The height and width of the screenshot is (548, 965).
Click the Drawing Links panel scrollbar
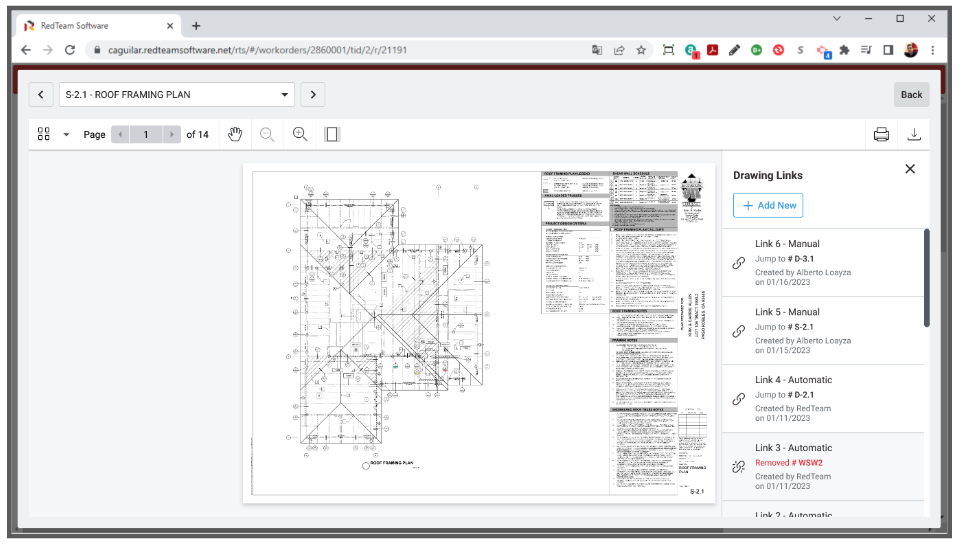926,280
